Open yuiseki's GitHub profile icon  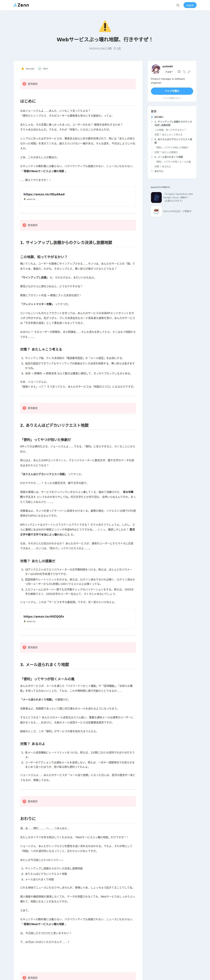(x=179, y=72)
